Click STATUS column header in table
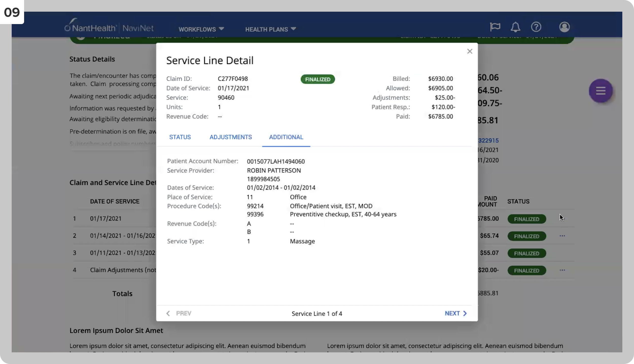Viewport: 634px width, 364px height. click(x=518, y=201)
